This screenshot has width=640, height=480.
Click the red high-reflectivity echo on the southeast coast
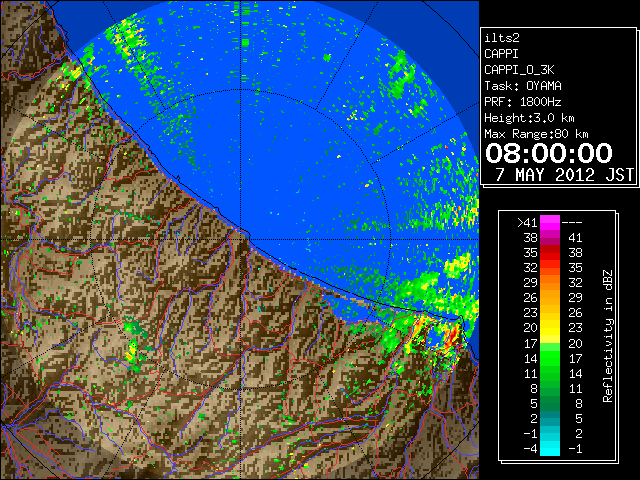pyautogui.click(x=451, y=337)
